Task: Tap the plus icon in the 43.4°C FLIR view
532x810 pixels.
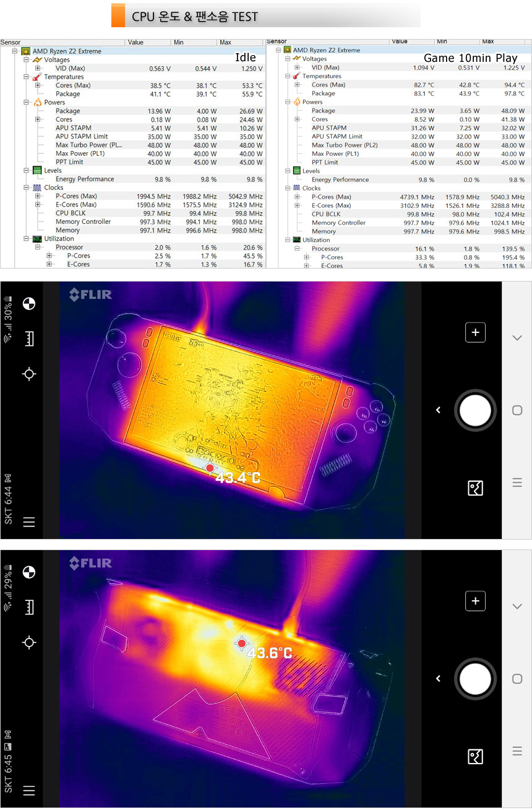Action: [x=475, y=332]
